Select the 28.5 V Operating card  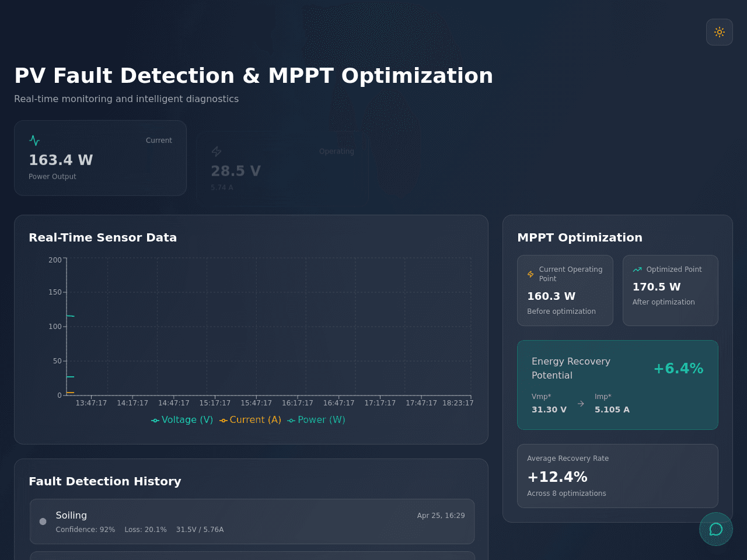[282, 169]
